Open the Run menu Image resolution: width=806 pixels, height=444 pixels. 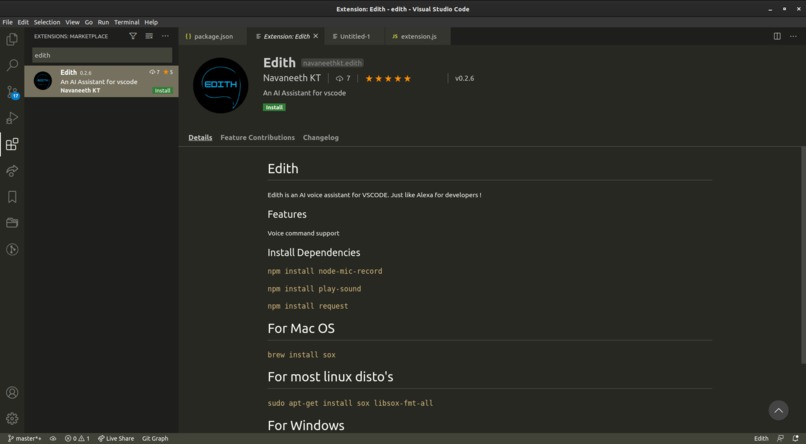[x=103, y=22]
